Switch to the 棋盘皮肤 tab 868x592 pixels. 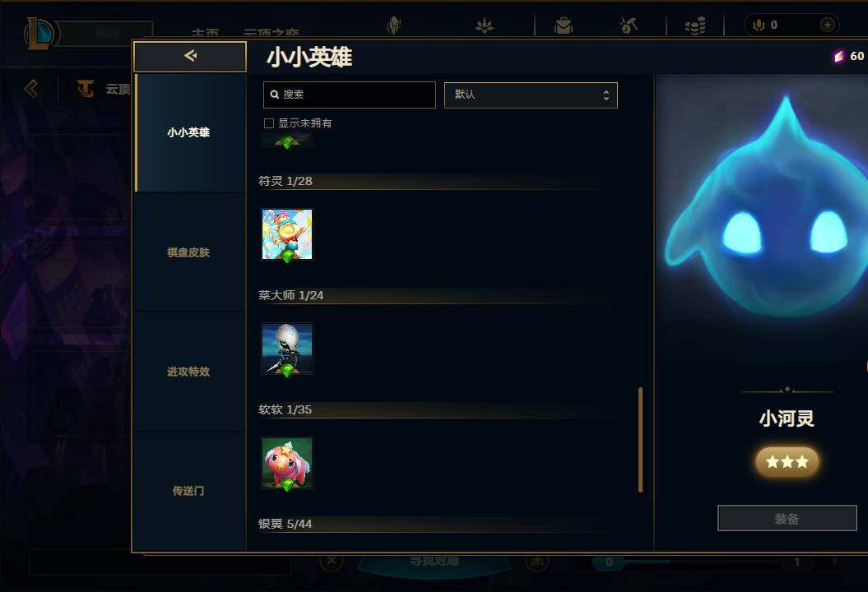[x=188, y=252]
